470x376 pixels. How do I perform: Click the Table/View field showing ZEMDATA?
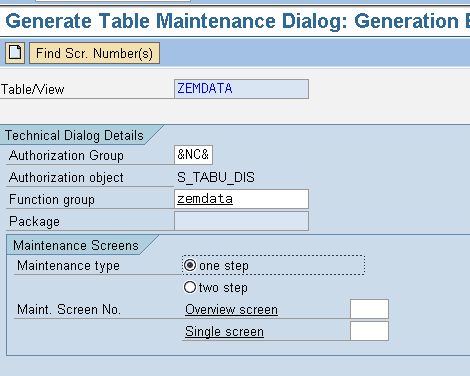pos(241,89)
